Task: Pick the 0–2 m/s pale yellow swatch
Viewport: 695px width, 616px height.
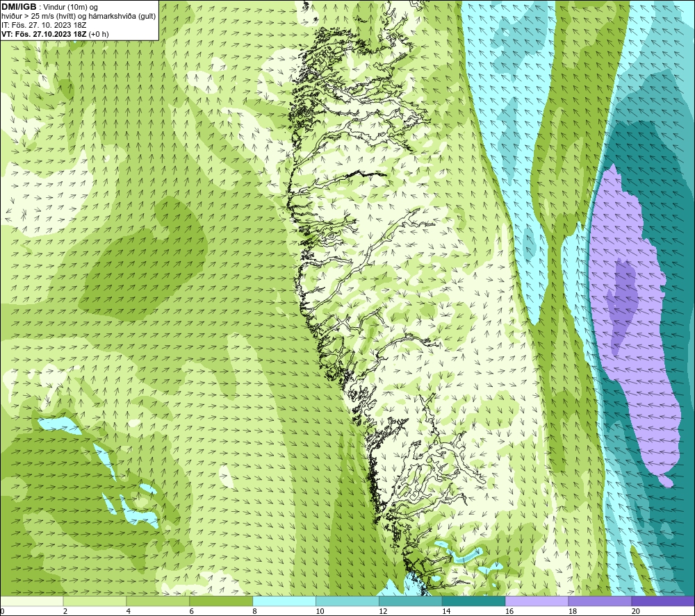Action: (32, 601)
